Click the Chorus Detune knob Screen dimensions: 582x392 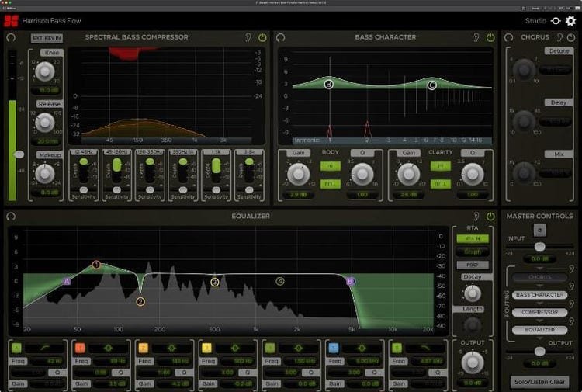[x=524, y=69]
